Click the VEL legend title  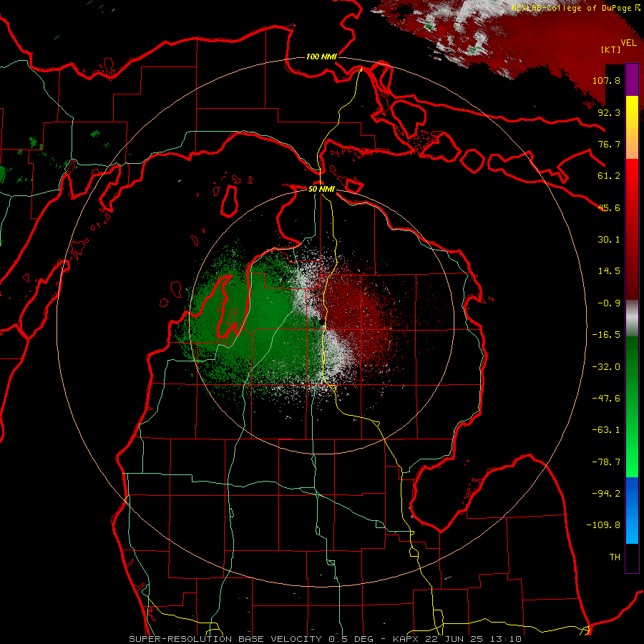click(629, 43)
